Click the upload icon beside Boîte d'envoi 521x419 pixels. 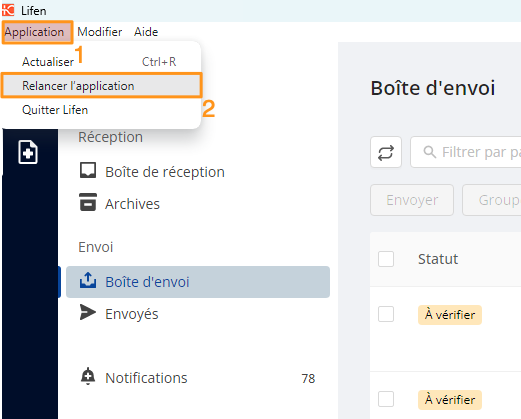point(88,280)
